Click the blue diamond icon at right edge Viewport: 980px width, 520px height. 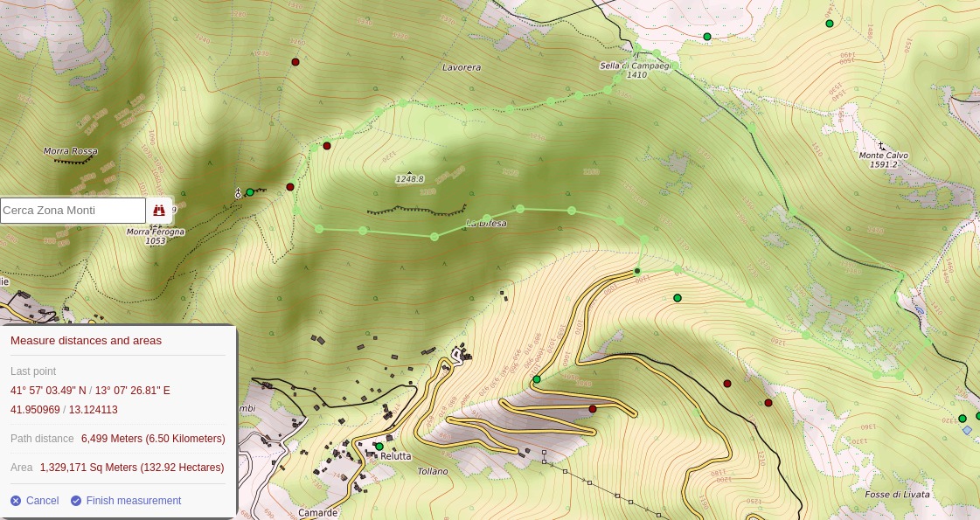coord(967,430)
